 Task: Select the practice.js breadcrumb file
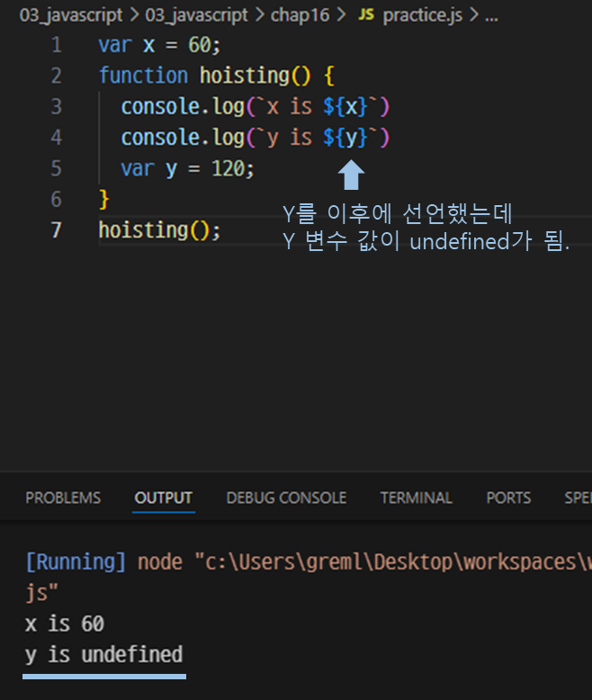[x=422, y=15]
